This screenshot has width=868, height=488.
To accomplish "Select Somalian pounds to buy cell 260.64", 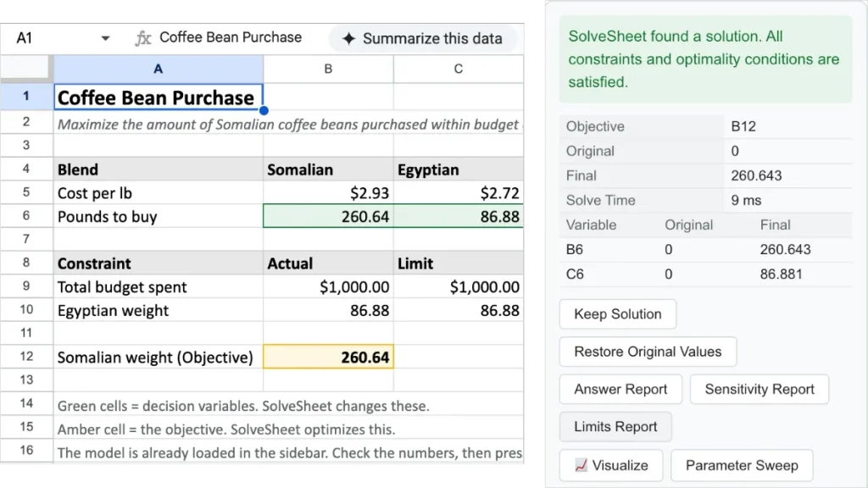I will click(x=328, y=216).
